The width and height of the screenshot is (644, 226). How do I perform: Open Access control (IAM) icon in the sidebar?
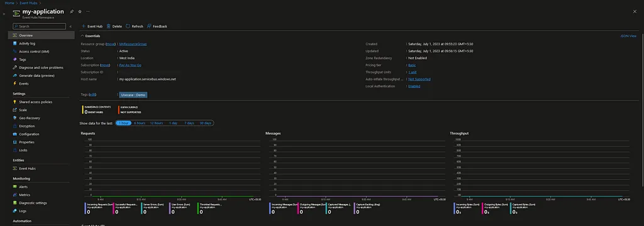pyautogui.click(x=15, y=51)
